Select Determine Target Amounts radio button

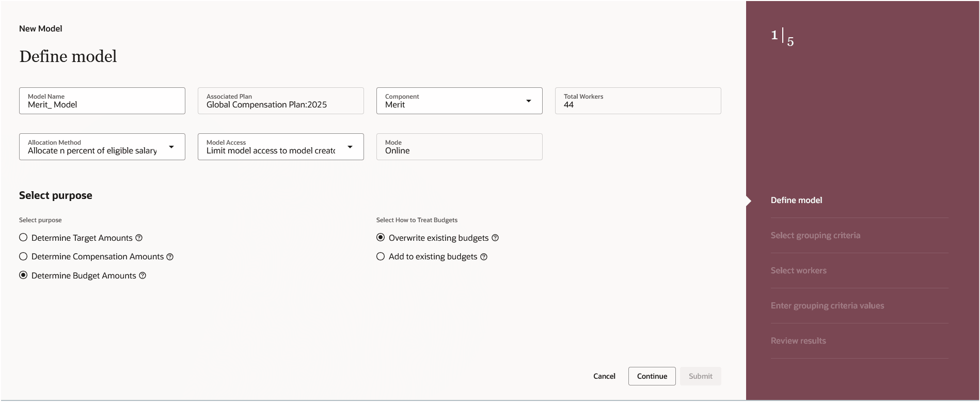[23, 238]
